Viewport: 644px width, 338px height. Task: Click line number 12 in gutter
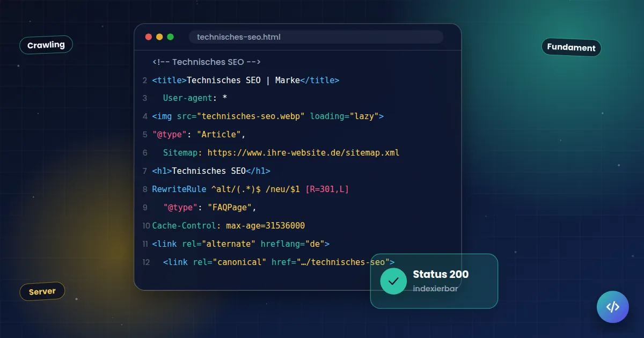pos(146,262)
